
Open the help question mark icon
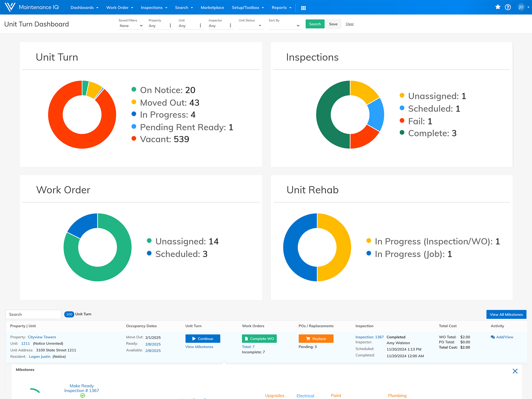508,7
